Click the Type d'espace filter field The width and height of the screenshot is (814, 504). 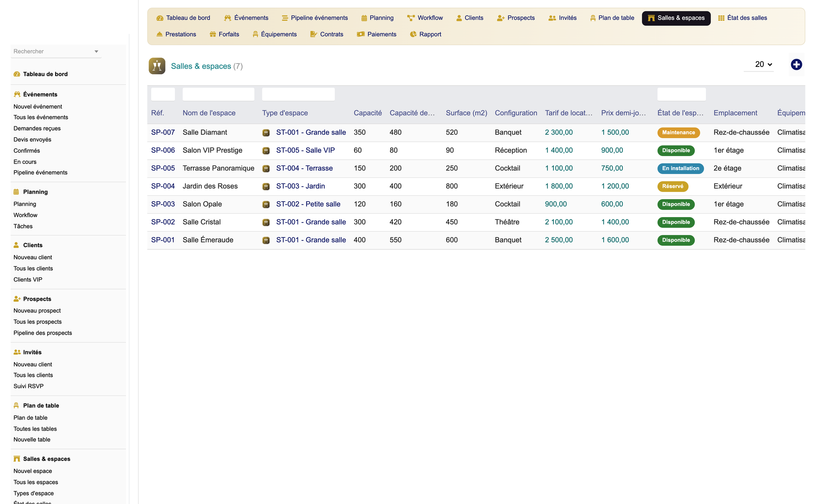298,95
